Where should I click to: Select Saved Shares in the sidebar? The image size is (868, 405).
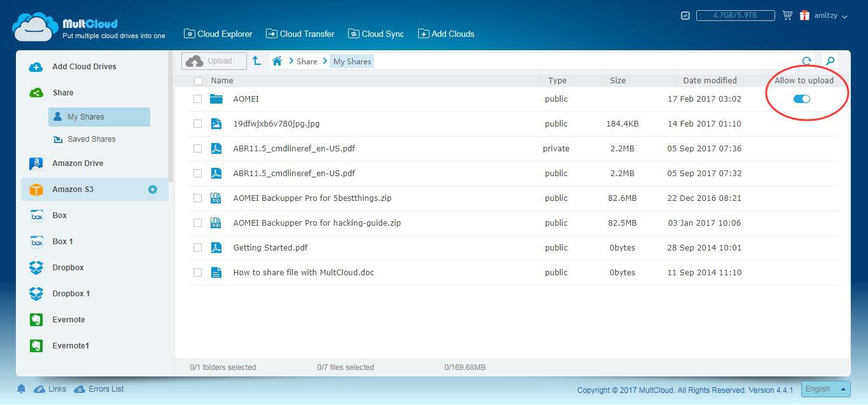click(91, 139)
